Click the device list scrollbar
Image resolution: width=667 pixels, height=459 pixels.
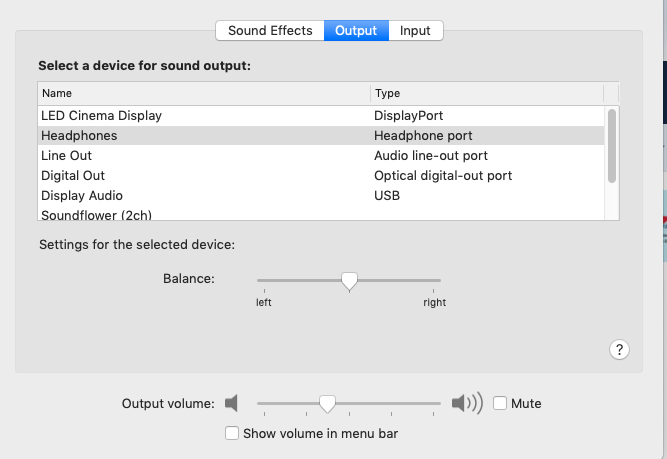click(612, 145)
